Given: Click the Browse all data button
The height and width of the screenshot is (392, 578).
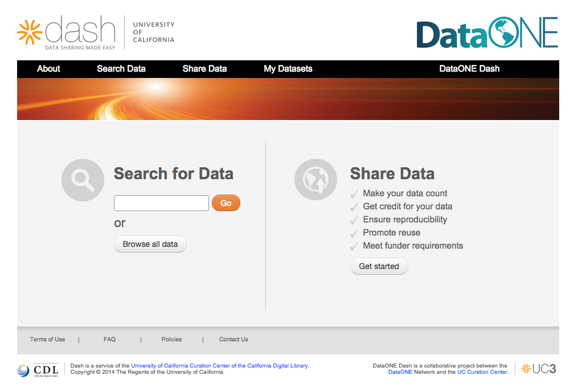Looking at the screenshot, I should pyautogui.click(x=150, y=244).
